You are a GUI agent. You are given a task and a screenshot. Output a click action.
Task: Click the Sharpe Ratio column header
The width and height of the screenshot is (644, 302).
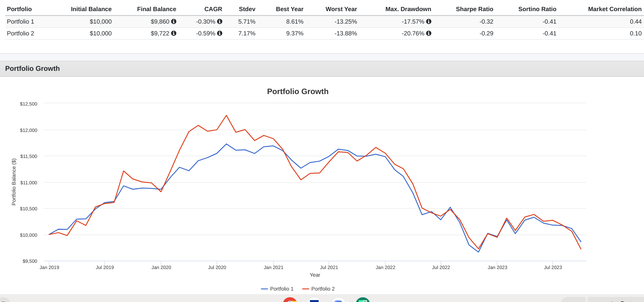474,9
